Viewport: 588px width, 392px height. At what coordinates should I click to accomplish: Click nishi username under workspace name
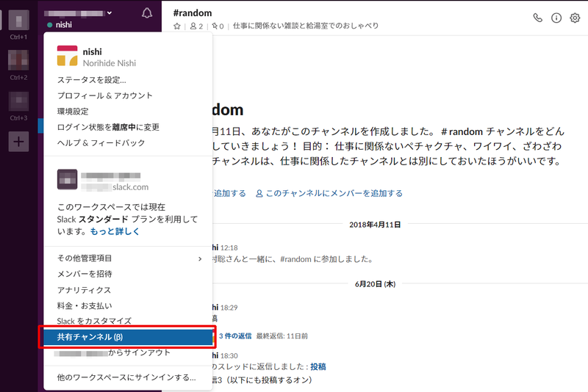(x=64, y=25)
